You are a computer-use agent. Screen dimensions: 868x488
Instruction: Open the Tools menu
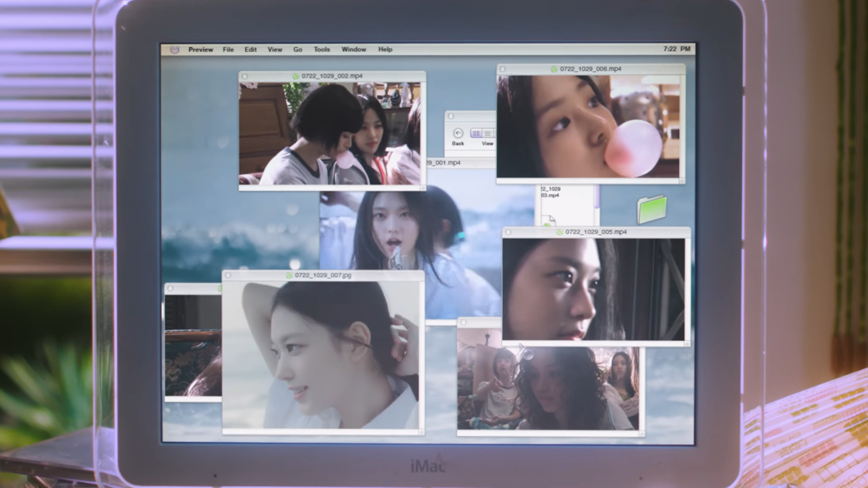[x=322, y=49]
